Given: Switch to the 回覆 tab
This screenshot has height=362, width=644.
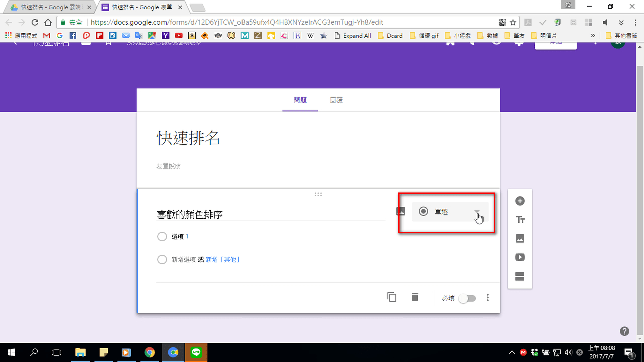Looking at the screenshot, I should (336, 100).
